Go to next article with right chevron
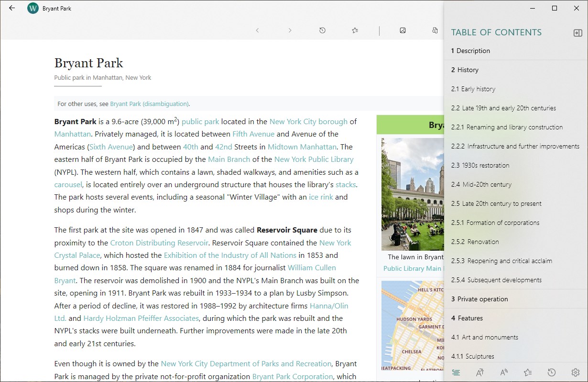This screenshot has height=382, width=588. (290, 31)
